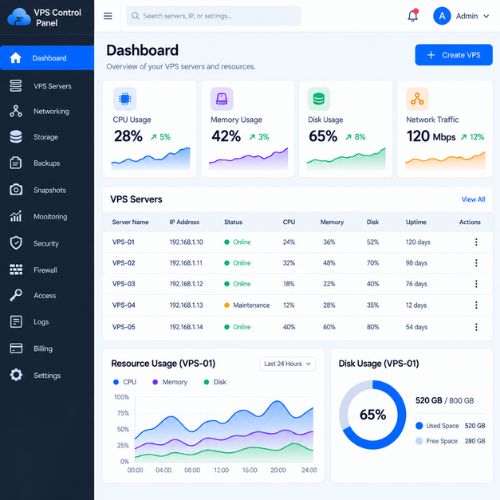Click IP address 192.168.1.11
500x500 pixels.
tap(186, 263)
